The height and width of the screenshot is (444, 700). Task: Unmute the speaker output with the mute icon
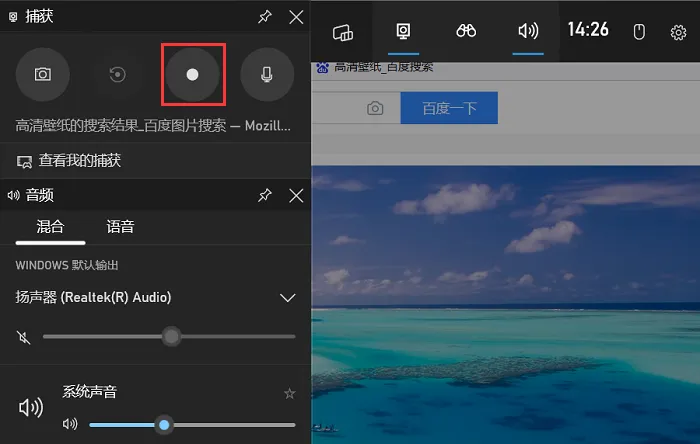23,337
